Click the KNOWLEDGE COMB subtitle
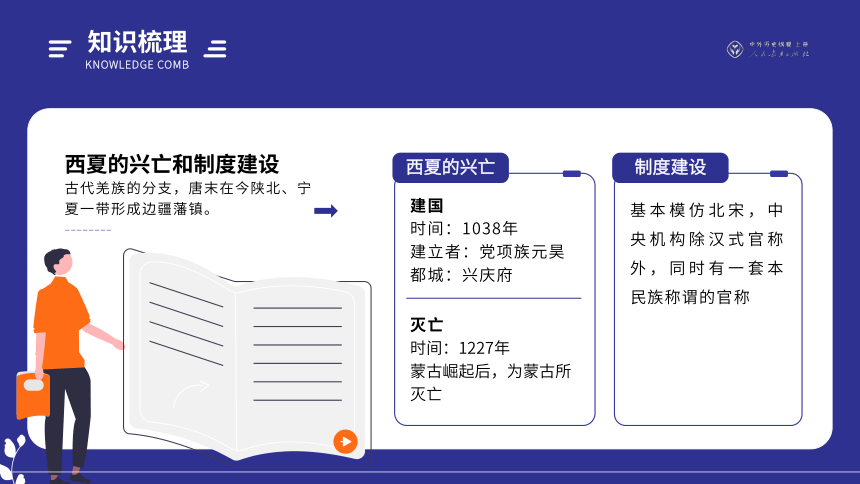Image resolution: width=860 pixels, height=484 pixels. tap(137, 65)
